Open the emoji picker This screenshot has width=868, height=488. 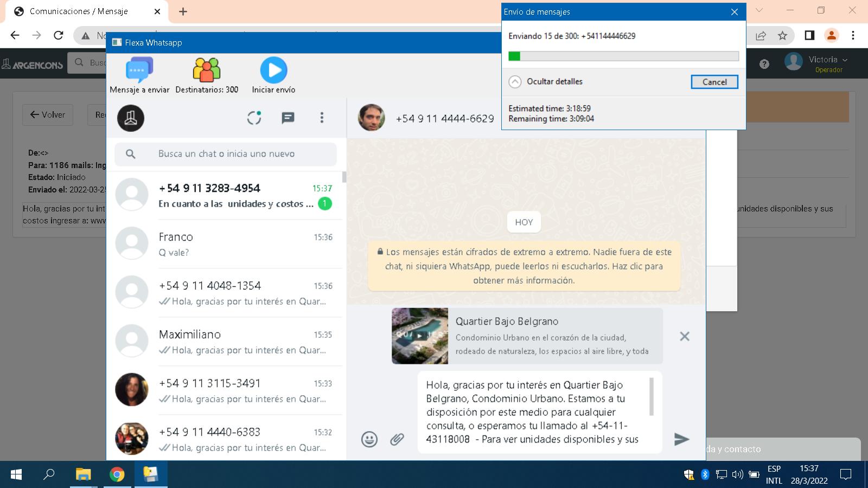(x=369, y=439)
